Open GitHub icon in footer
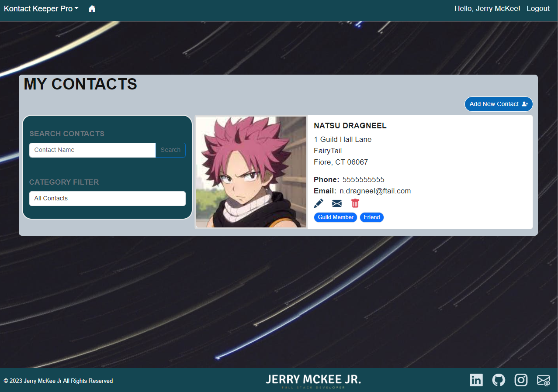Screen dimensions: 558x392 pyautogui.click(x=499, y=380)
